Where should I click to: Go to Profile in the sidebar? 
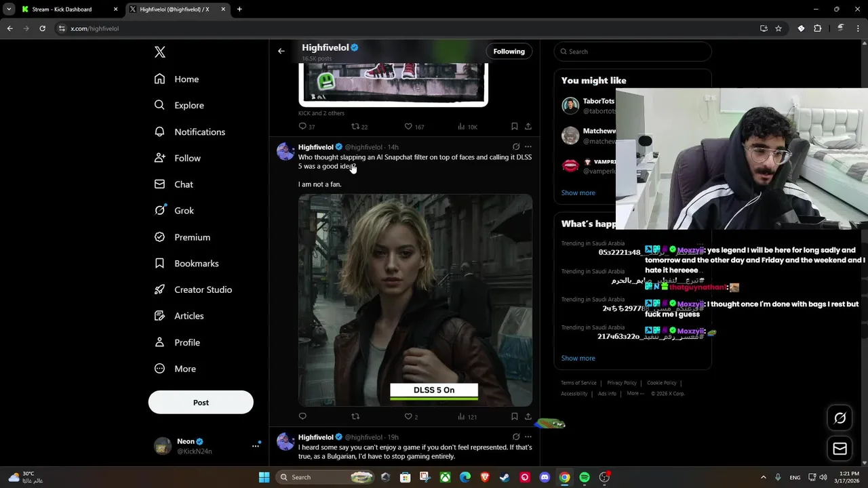click(x=177, y=342)
